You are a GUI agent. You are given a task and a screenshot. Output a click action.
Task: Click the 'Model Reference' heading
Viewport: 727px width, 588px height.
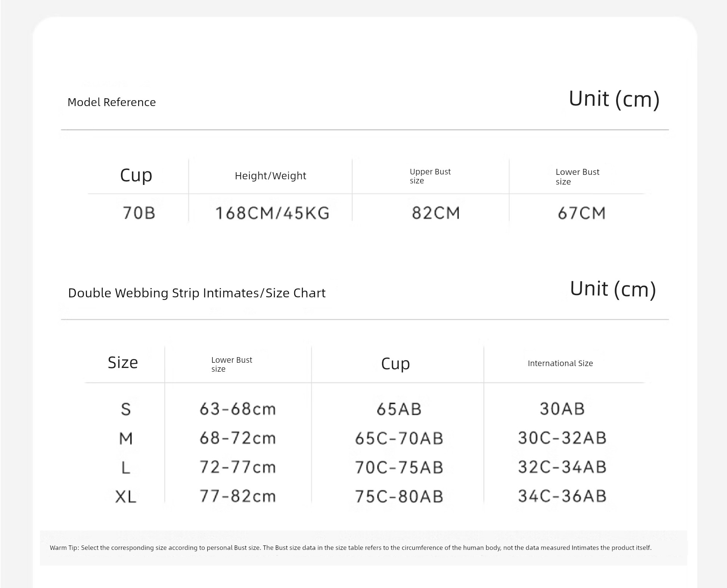(112, 102)
